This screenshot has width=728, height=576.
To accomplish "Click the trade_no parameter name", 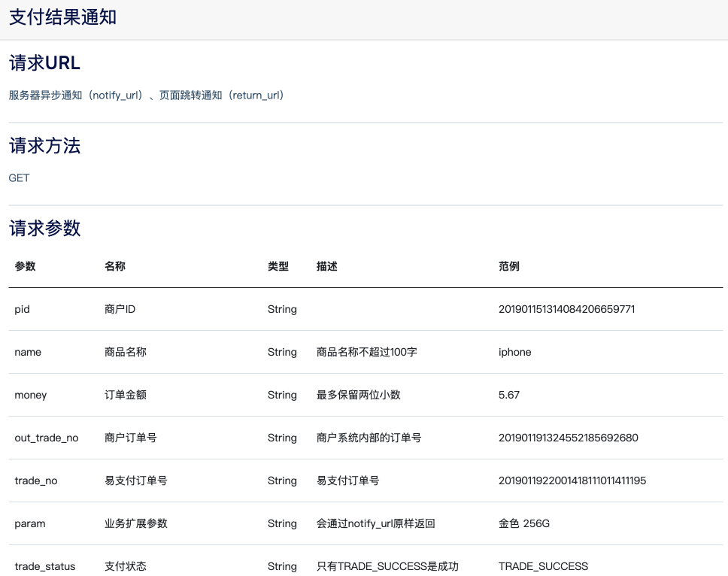I will tap(35, 481).
